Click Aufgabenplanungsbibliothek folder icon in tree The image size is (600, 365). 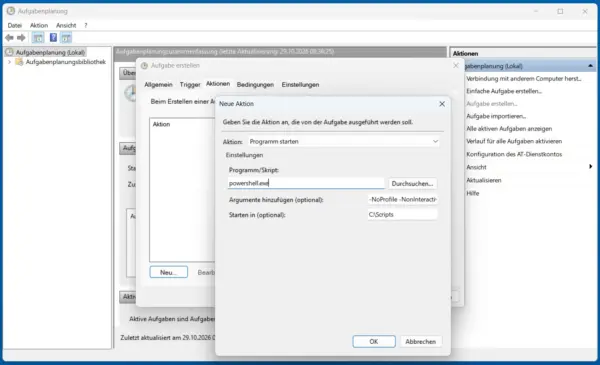[19, 62]
